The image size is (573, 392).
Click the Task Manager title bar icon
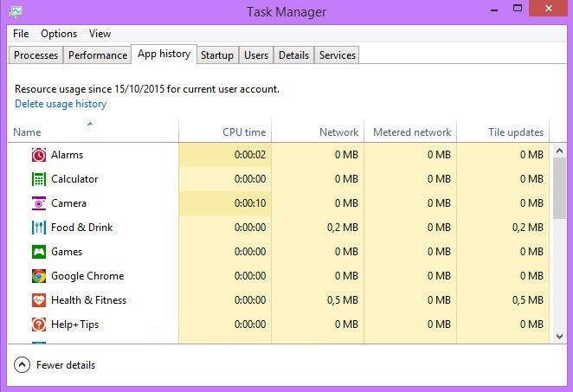point(16,12)
